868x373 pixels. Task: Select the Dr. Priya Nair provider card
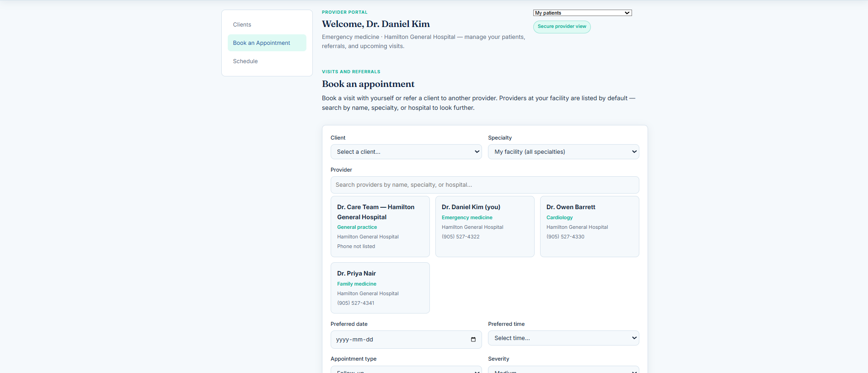[380, 288]
